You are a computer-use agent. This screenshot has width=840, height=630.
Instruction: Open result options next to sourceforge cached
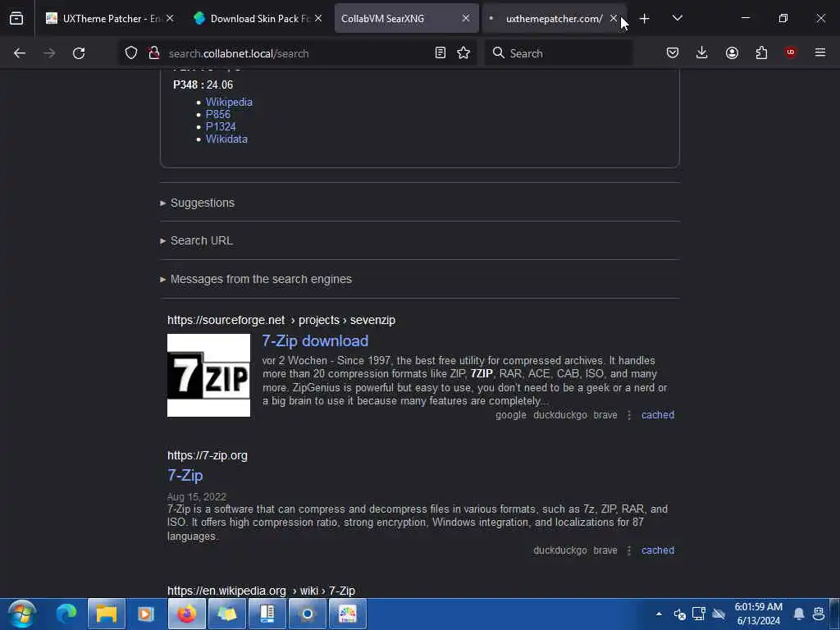click(629, 415)
